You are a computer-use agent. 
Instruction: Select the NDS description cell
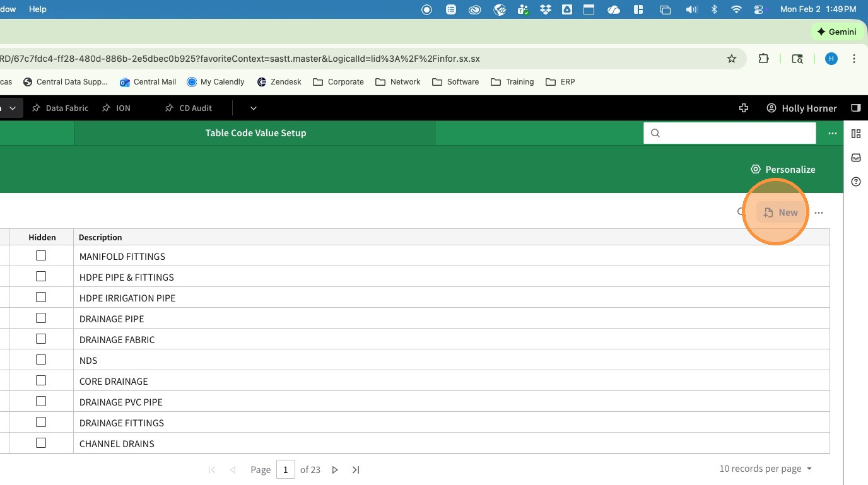[x=451, y=360]
